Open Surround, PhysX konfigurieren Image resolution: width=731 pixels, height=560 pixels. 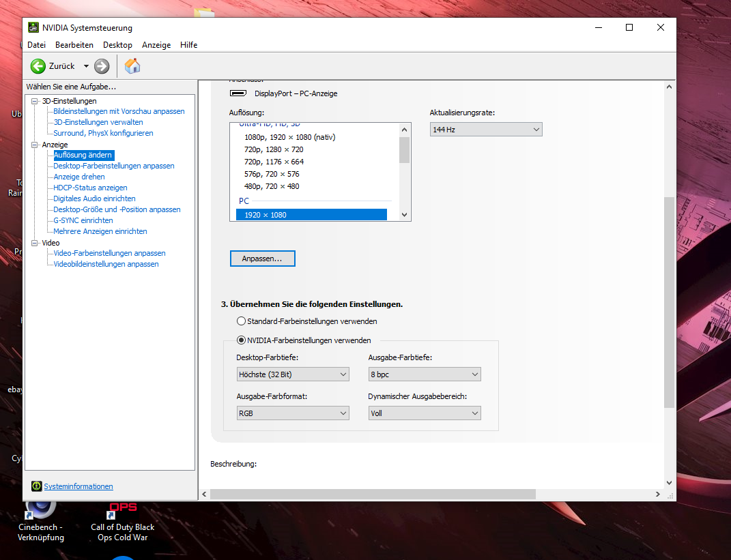click(103, 133)
